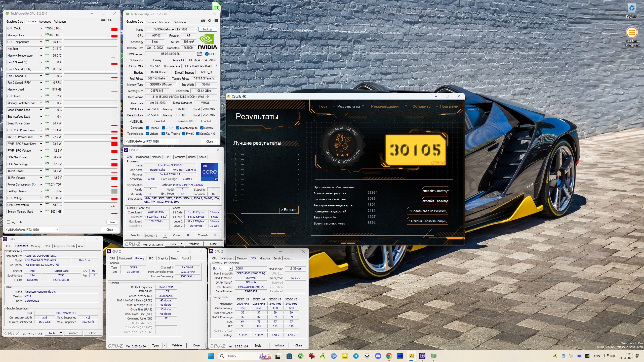The image size is (644, 362).
Task: Click the GPU Clock sensor graph
Action: coord(91,28)
